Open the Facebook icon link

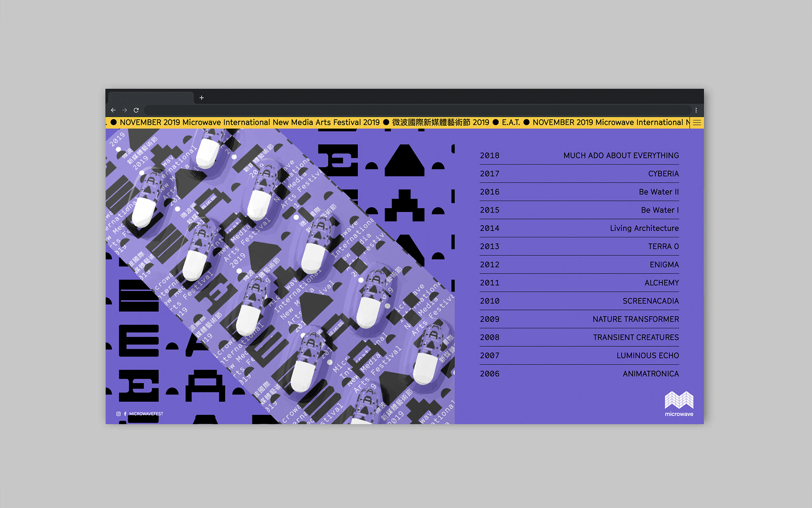[125, 414]
